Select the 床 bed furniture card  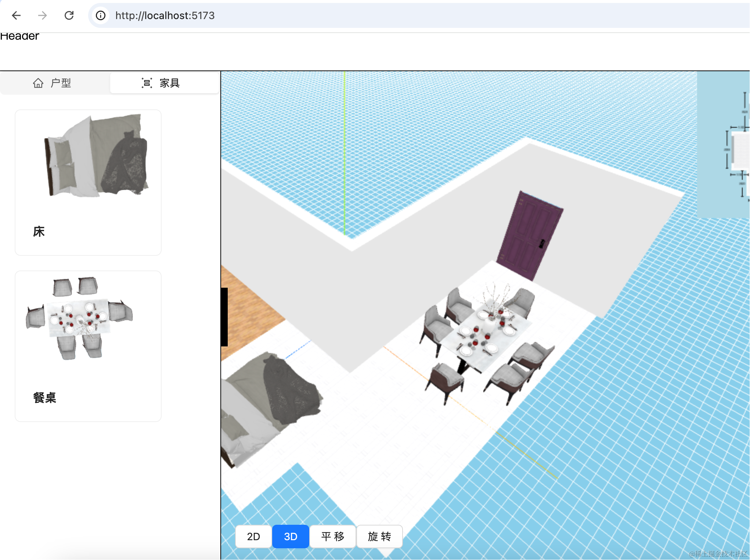(x=88, y=182)
